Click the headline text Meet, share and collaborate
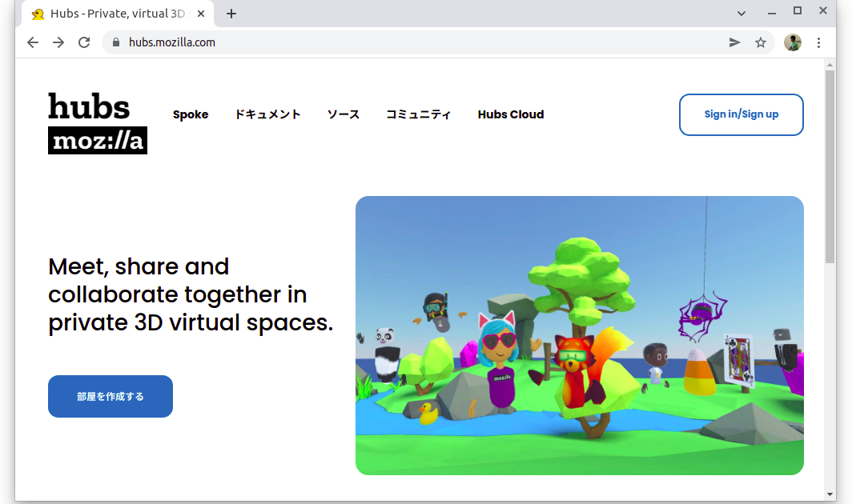This screenshot has height=504, width=852. coord(191,294)
